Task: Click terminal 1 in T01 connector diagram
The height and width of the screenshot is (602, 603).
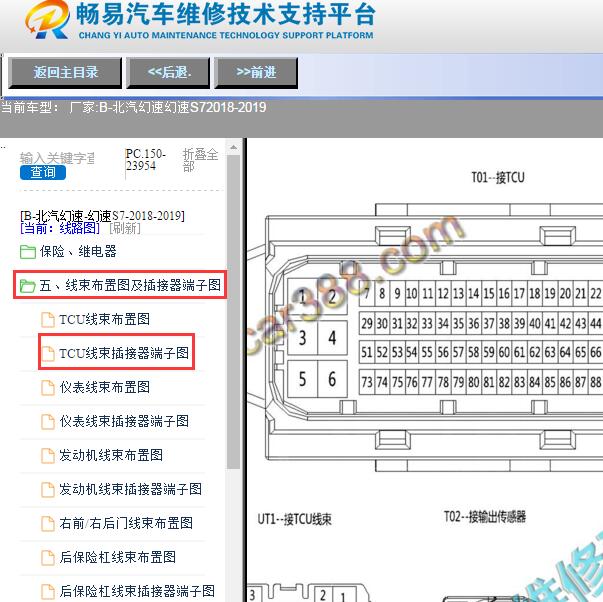Action: coord(303,297)
